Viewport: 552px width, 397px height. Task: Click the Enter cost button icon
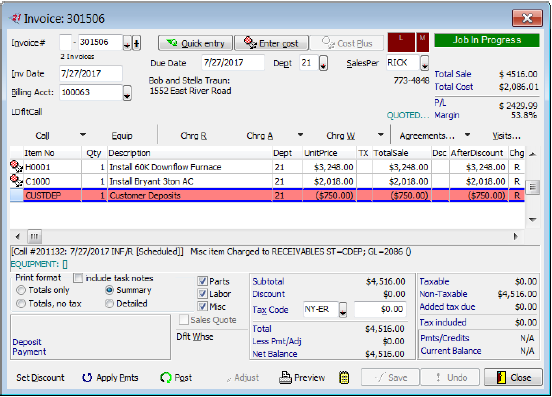[x=250, y=43]
